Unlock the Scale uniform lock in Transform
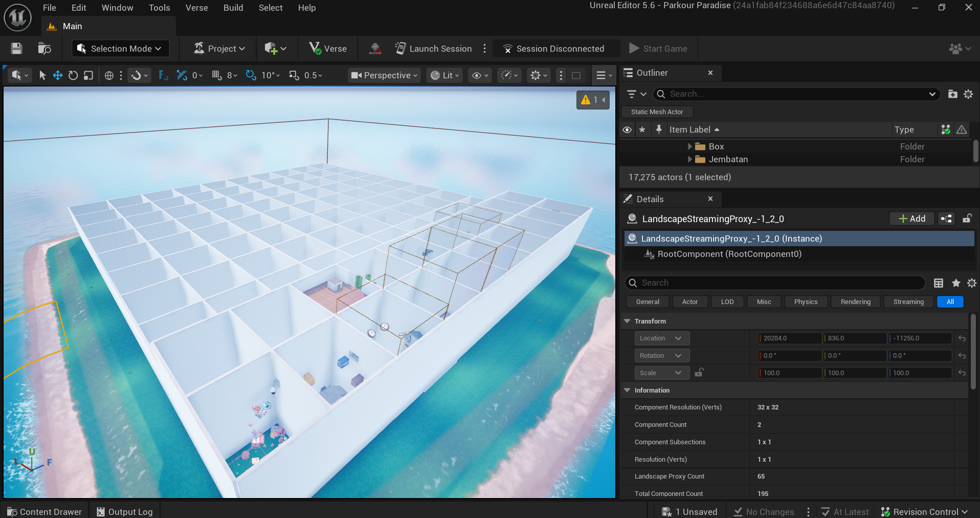 click(x=699, y=373)
